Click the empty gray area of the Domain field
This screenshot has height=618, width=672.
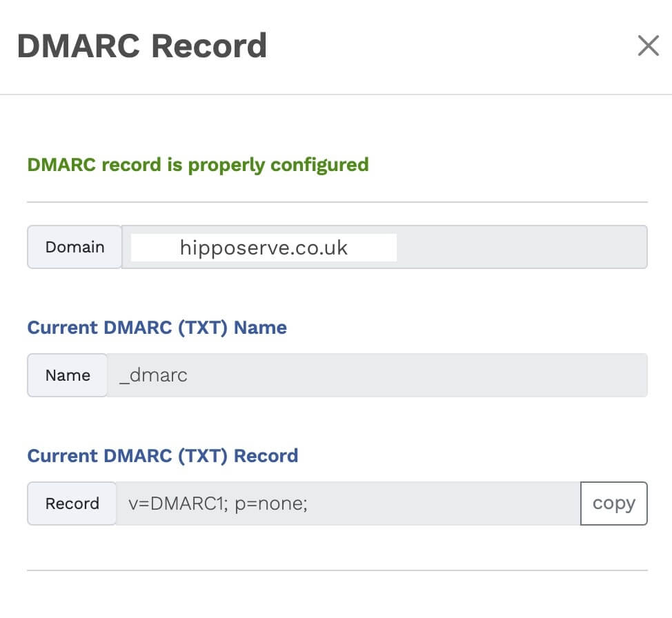[x=521, y=247]
